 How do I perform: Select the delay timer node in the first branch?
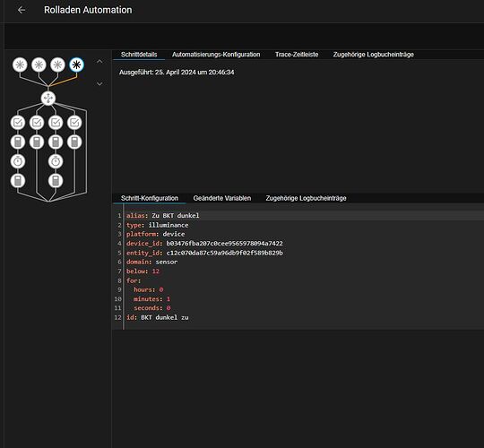18,161
